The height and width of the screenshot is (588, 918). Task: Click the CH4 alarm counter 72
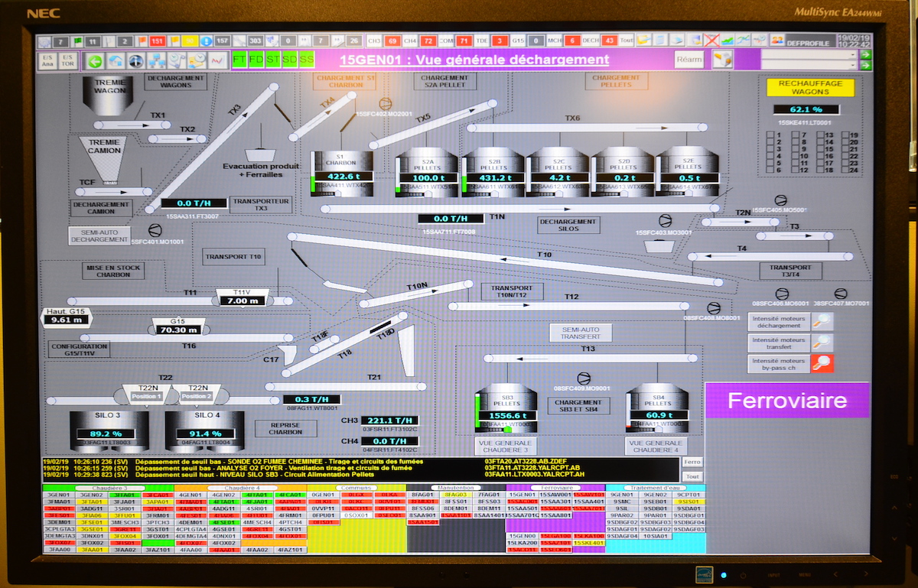point(428,40)
